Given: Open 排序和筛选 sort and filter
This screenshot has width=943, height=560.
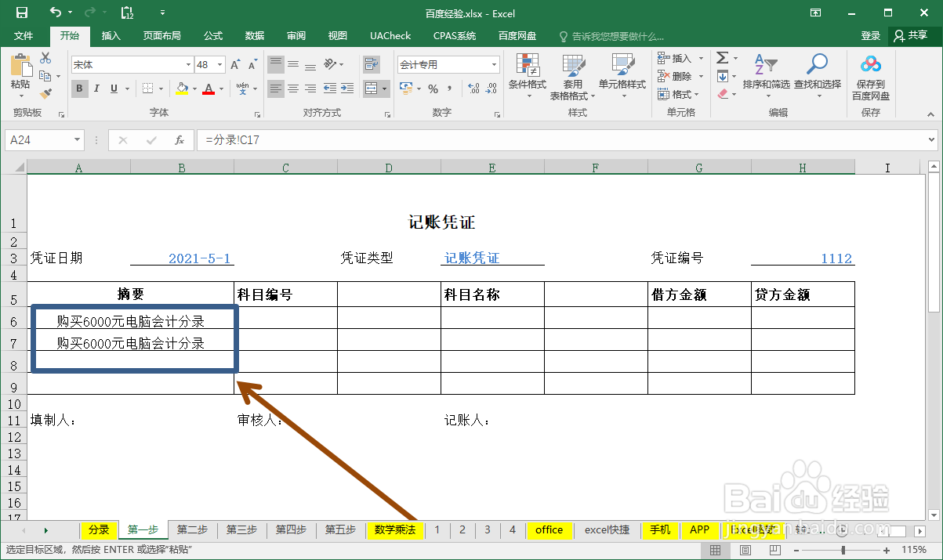Looking at the screenshot, I should coord(766,77).
